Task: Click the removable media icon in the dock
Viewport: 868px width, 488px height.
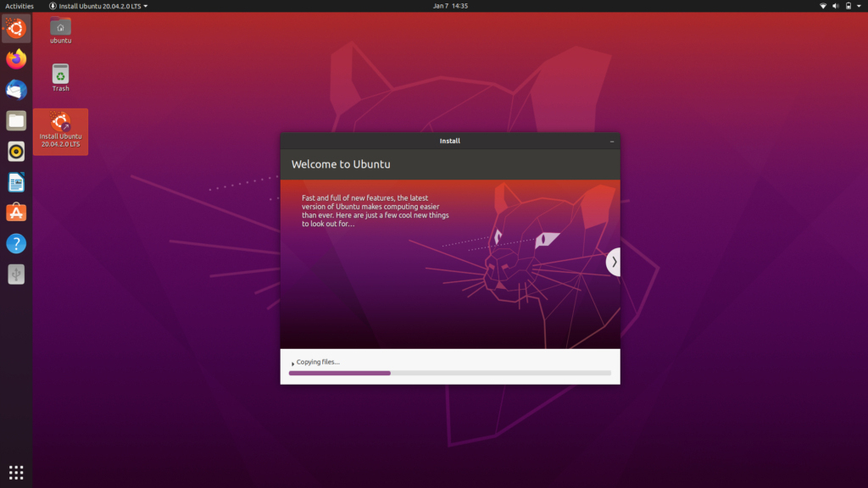Action: (x=15, y=273)
